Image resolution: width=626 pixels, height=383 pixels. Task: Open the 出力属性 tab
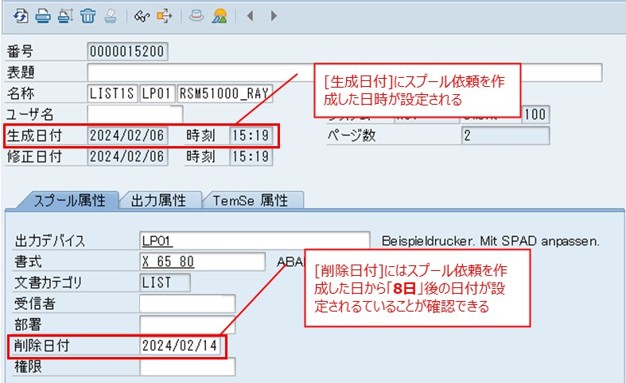pos(160,200)
